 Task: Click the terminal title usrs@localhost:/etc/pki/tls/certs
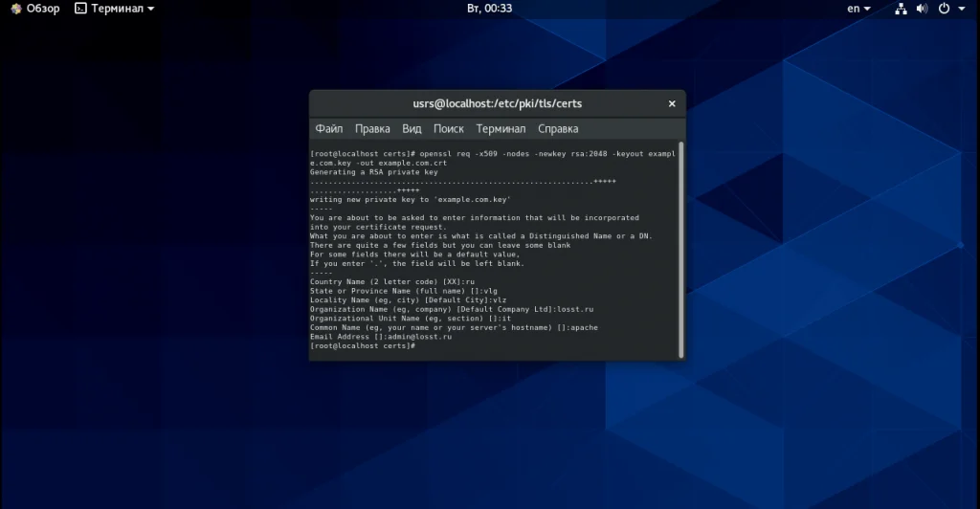498,103
